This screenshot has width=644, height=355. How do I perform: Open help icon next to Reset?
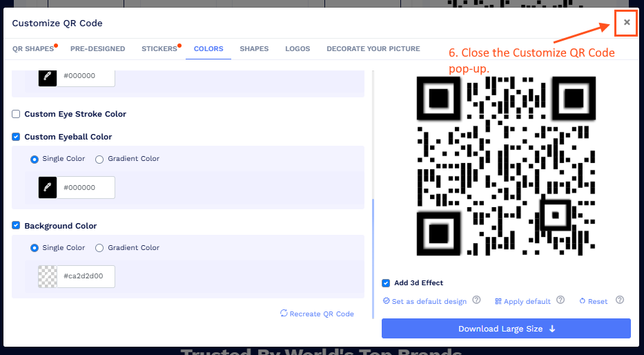(620, 300)
